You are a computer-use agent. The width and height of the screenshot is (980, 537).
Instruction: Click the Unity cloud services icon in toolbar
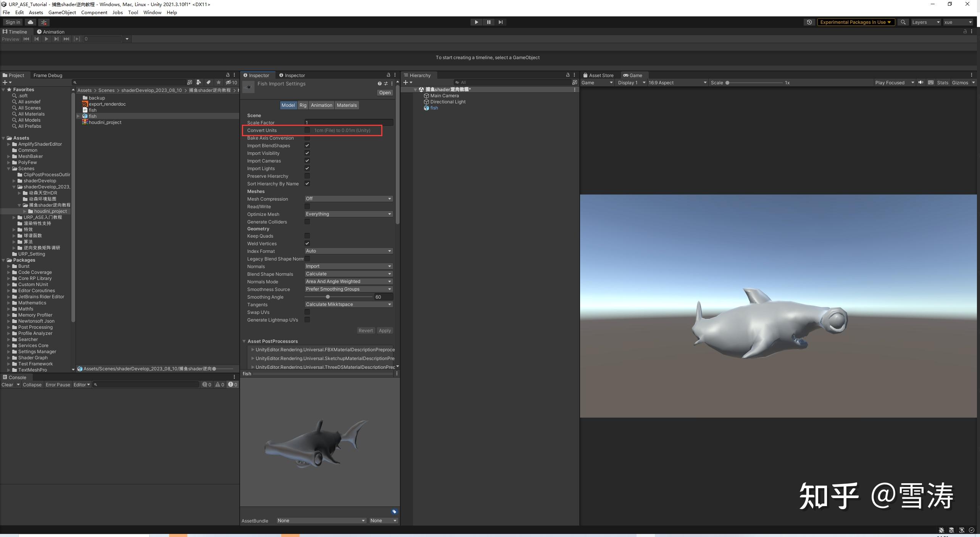point(31,22)
